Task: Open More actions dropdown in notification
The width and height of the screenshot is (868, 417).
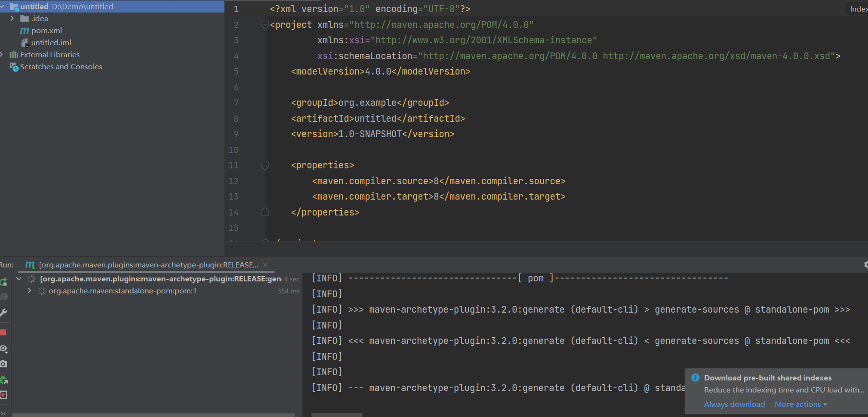Action: point(801,404)
